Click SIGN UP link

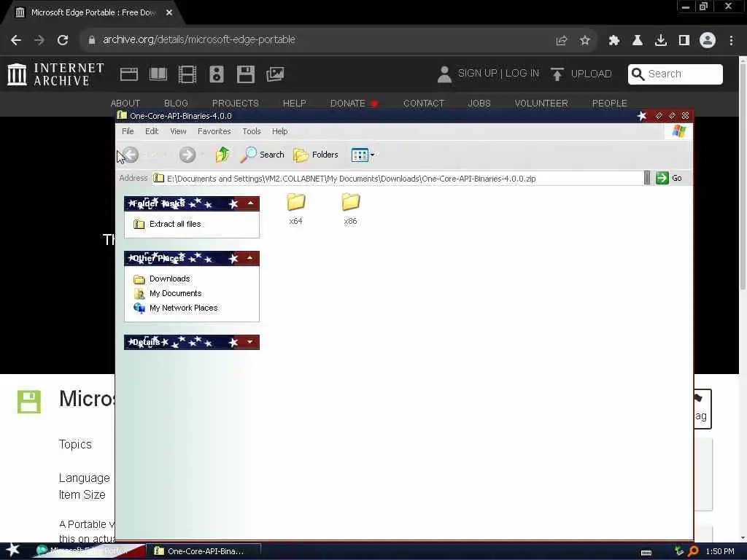tap(477, 74)
